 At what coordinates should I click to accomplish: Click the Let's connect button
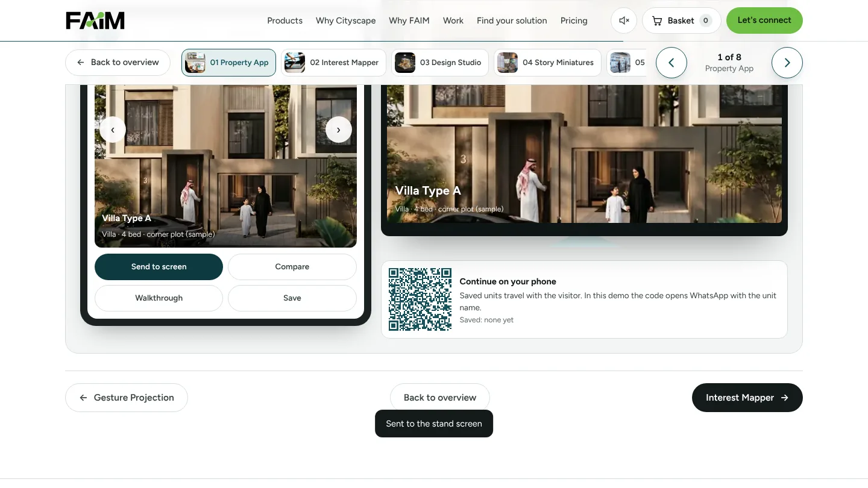point(764,20)
